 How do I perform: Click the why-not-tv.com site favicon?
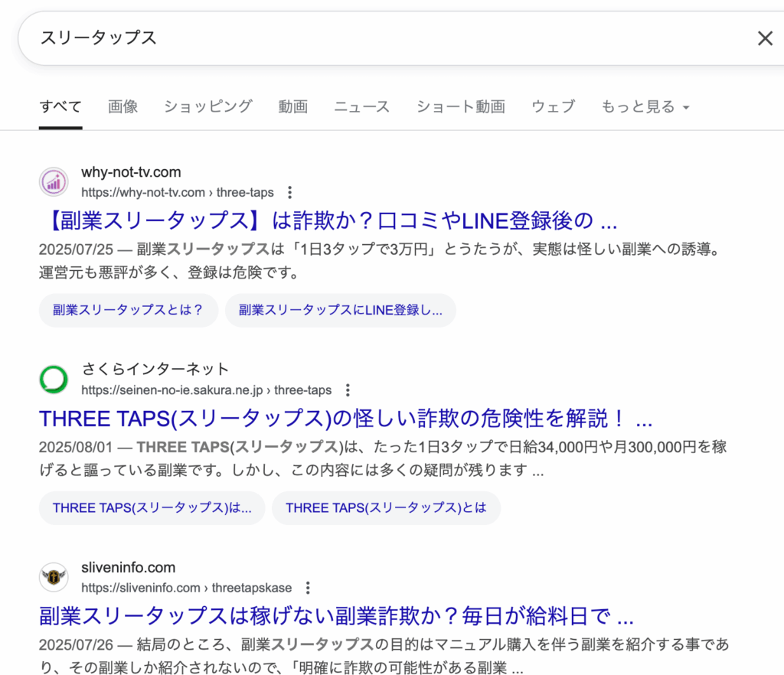tap(54, 182)
